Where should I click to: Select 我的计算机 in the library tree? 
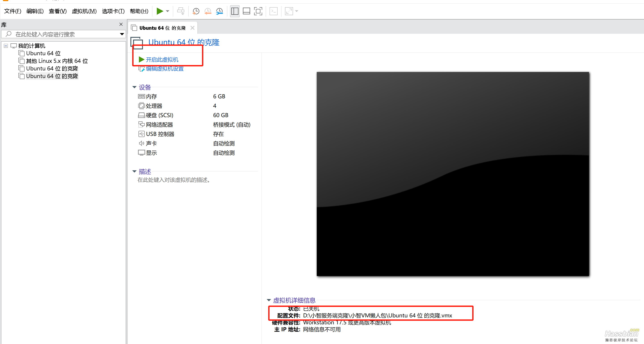pyautogui.click(x=32, y=46)
